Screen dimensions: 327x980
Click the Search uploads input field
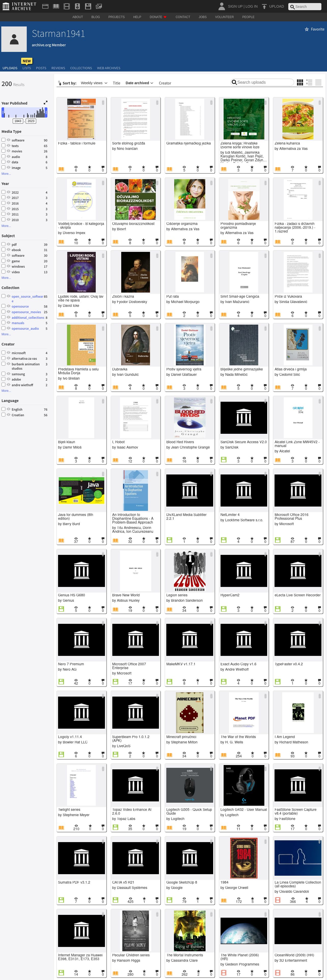263,82
